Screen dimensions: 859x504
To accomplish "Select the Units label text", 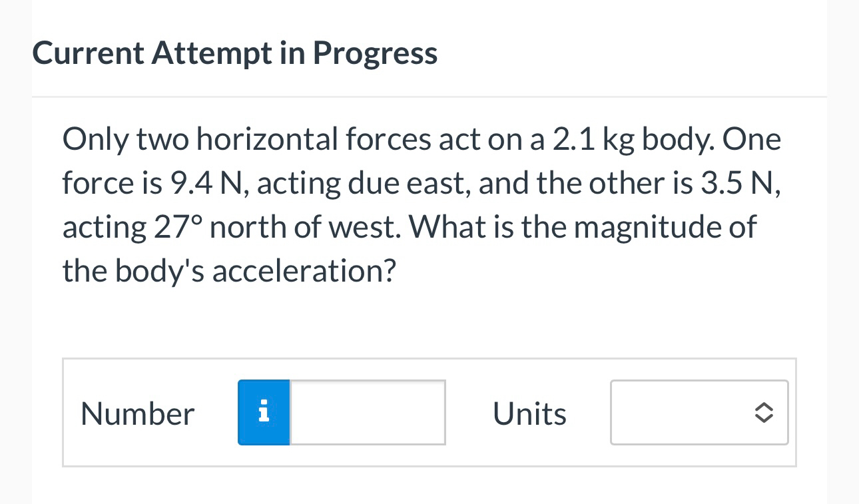I will point(529,413).
